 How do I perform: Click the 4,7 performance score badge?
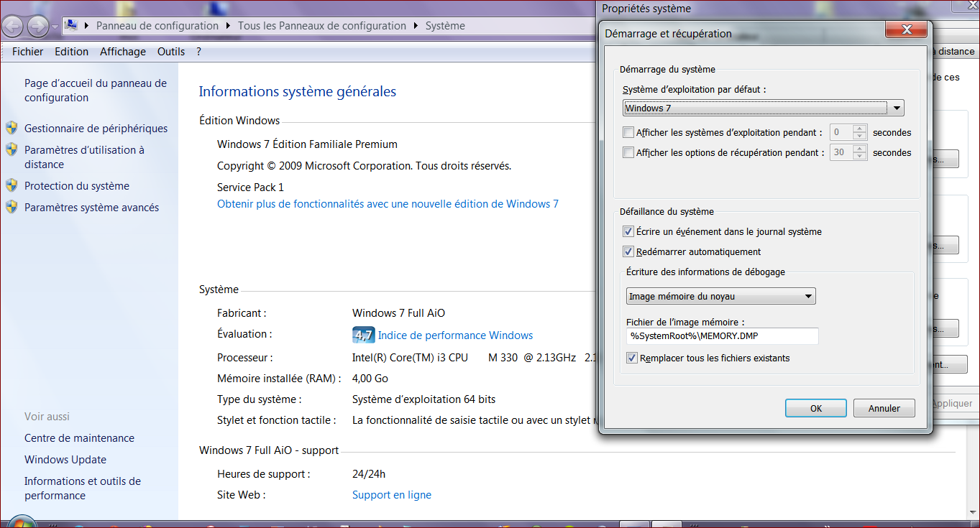pyautogui.click(x=363, y=335)
